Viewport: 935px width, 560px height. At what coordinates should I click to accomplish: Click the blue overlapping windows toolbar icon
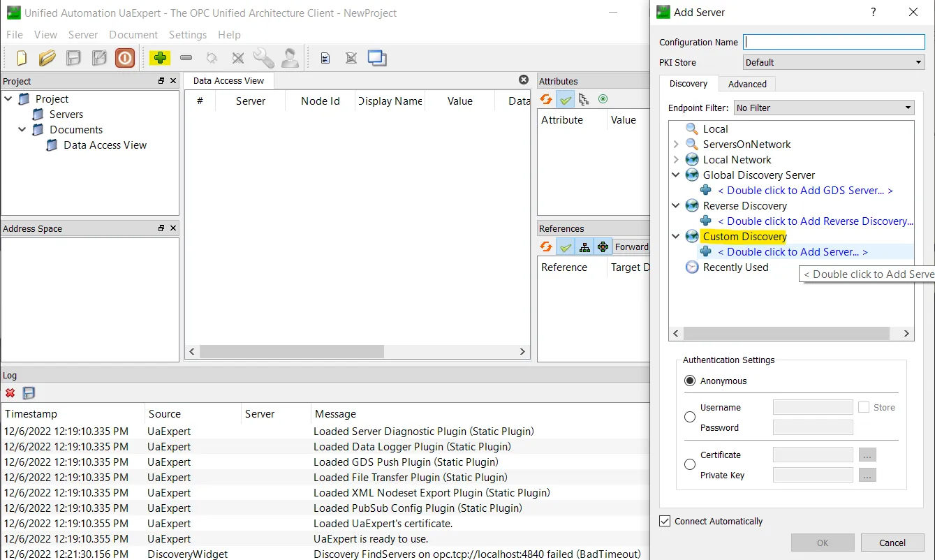click(x=377, y=58)
